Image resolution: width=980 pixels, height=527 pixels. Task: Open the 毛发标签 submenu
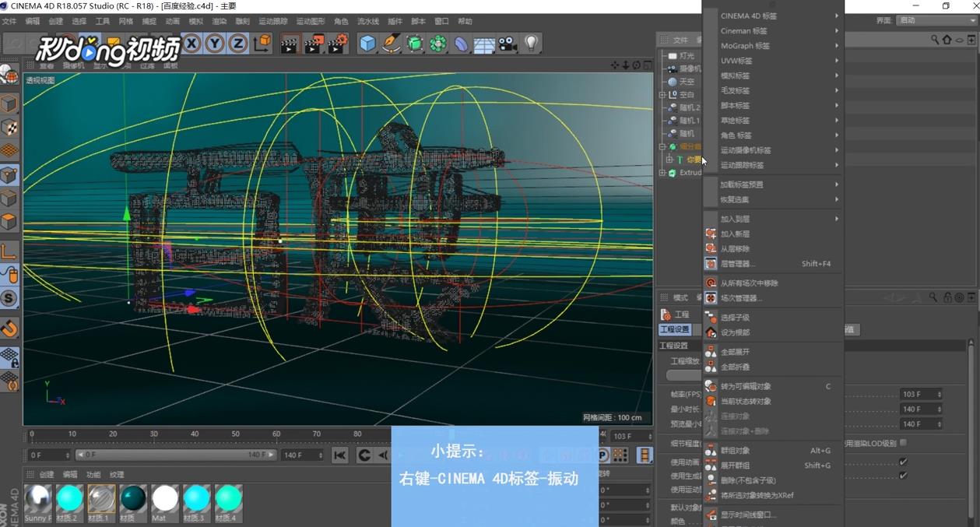tap(774, 90)
